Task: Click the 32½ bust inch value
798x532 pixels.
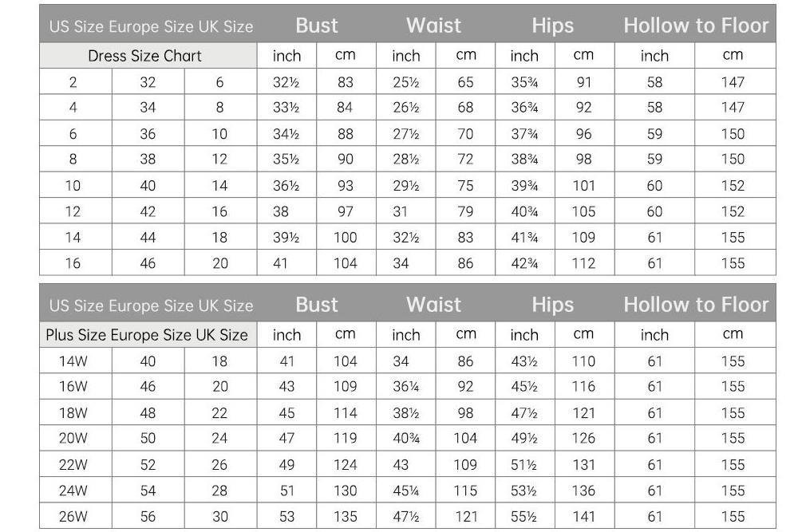Action: click(x=286, y=82)
